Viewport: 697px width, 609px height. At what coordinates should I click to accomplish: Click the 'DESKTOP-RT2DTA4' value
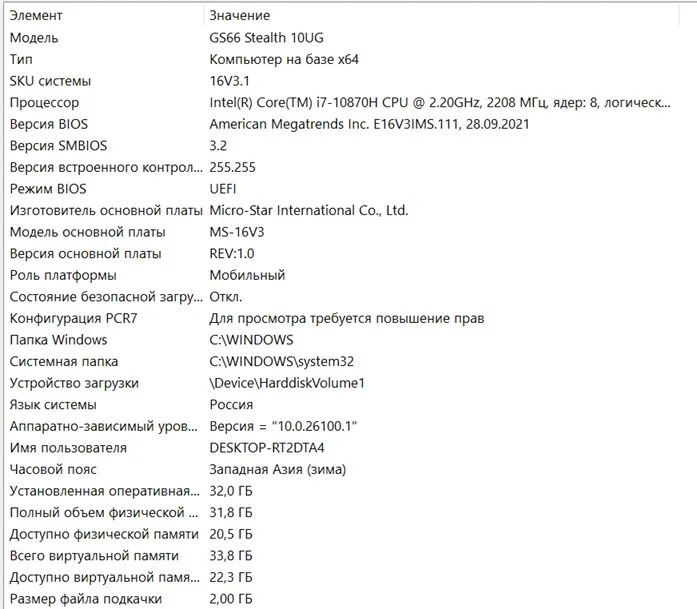(267, 448)
